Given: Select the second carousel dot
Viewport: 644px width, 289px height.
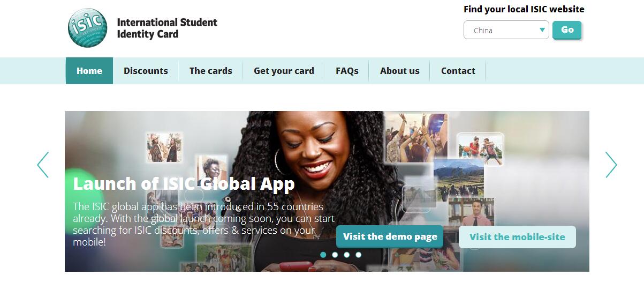Looking at the screenshot, I should point(335,255).
